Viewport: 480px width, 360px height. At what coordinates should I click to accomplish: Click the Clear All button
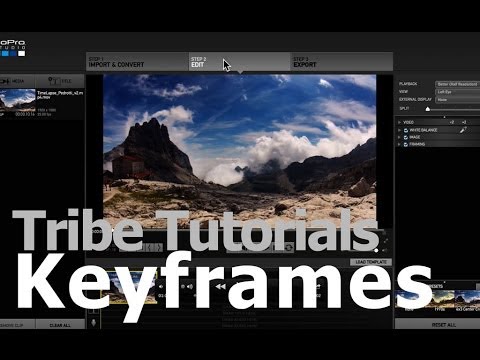60,325
